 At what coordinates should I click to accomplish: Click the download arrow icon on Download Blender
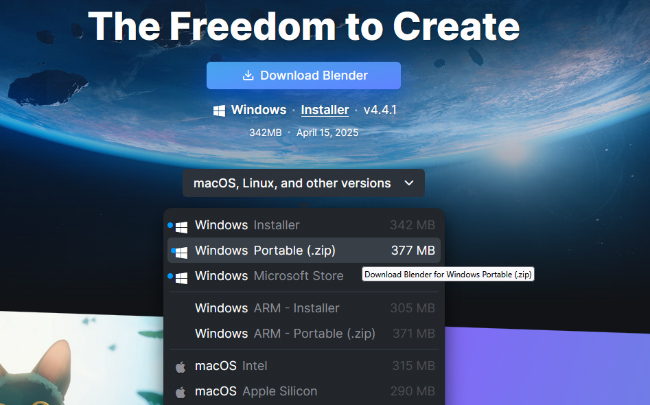(x=248, y=76)
